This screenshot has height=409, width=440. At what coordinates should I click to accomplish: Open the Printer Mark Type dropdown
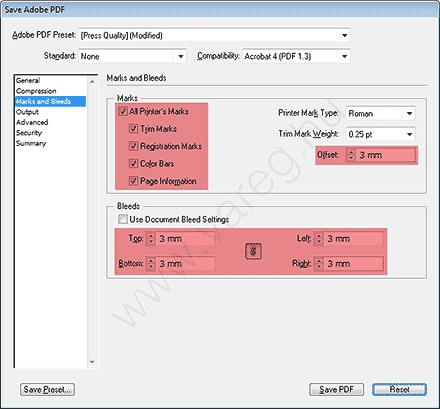[410, 113]
